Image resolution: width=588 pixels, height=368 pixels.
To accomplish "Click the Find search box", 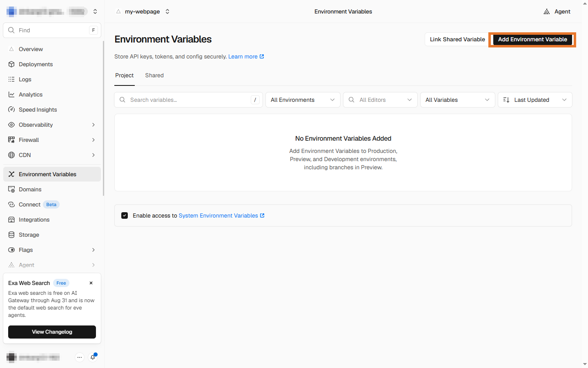I will pyautogui.click(x=52, y=30).
